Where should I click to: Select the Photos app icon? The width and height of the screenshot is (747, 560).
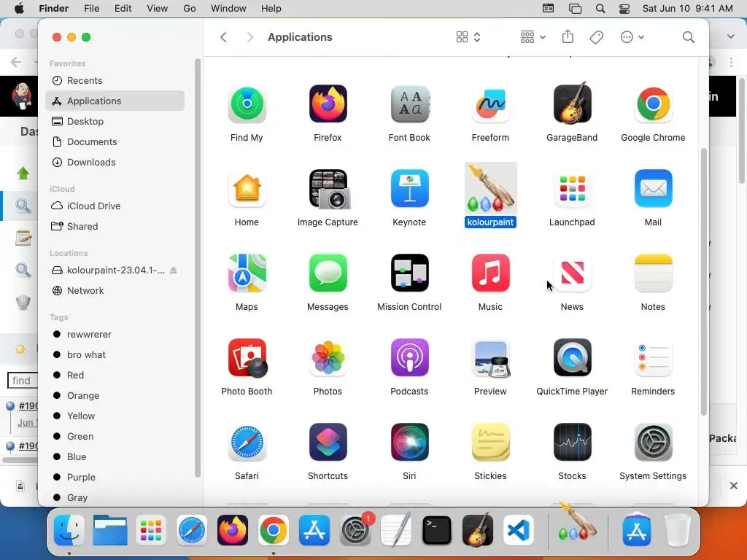coord(328,357)
